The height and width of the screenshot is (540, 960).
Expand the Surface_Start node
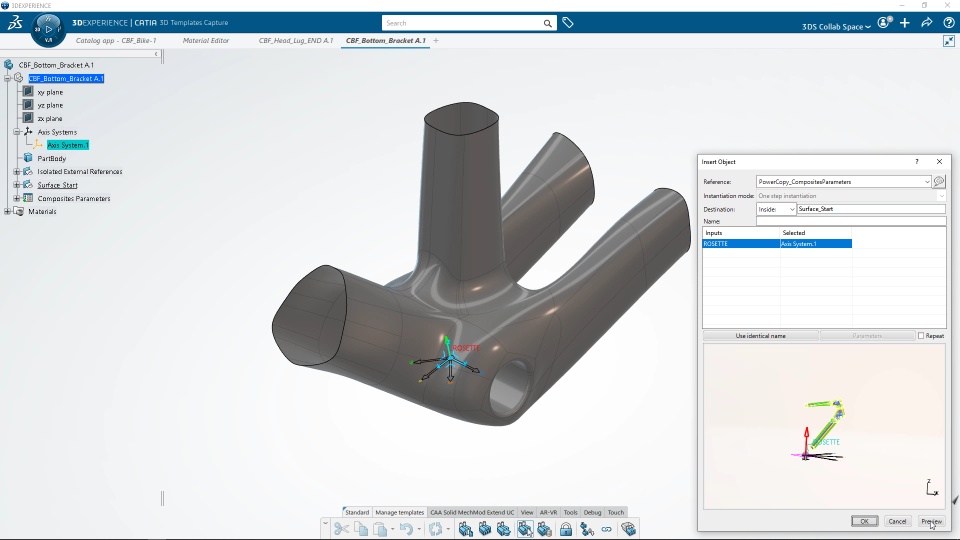pyautogui.click(x=17, y=185)
